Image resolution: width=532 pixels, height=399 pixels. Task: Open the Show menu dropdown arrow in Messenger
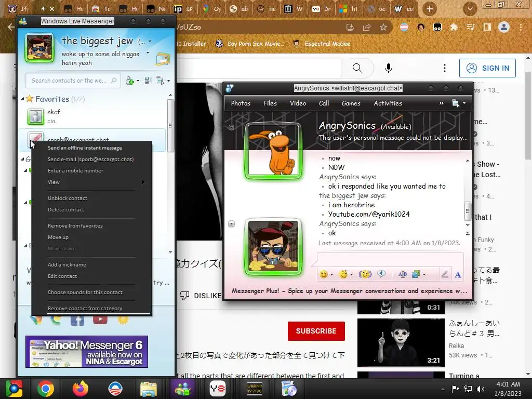pos(169,81)
